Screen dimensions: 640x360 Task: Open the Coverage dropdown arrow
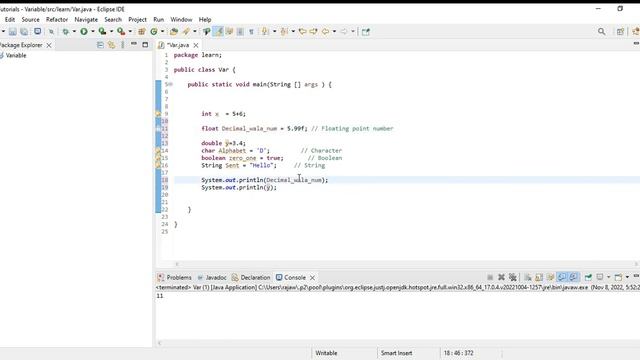111,31
